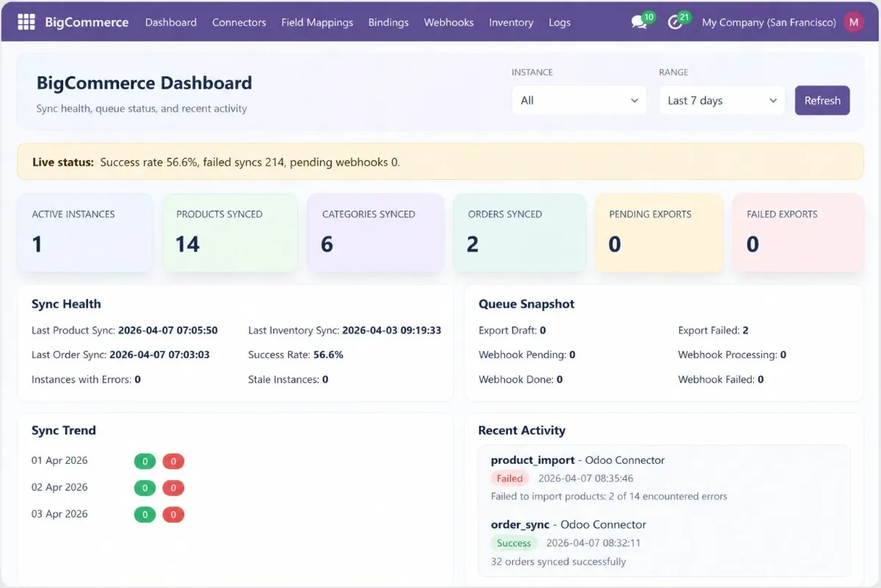This screenshot has height=588, width=881.
Task: Click the Success status badge
Action: (x=514, y=543)
